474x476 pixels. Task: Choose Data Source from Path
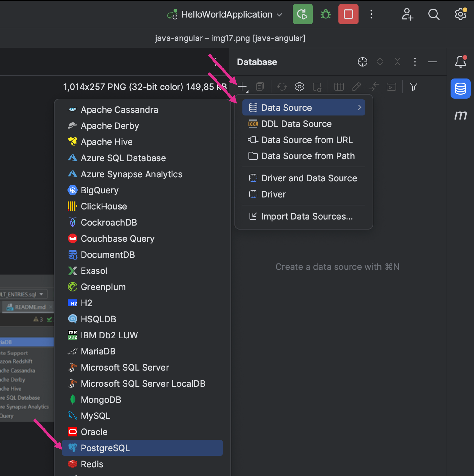[303, 156]
